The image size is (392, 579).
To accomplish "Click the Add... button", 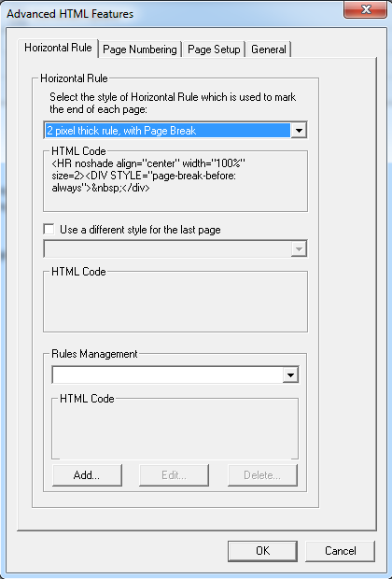I will (x=87, y=475).
